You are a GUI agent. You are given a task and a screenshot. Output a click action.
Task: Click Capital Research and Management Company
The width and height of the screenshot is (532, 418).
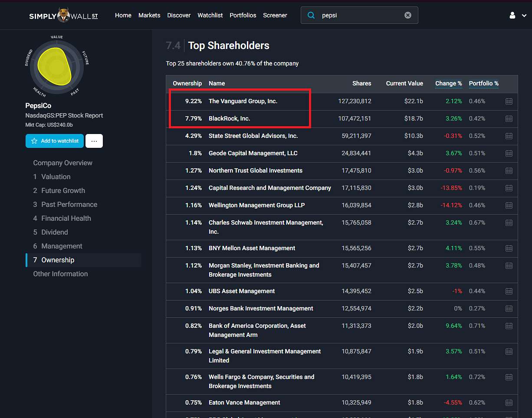(270, 188)
